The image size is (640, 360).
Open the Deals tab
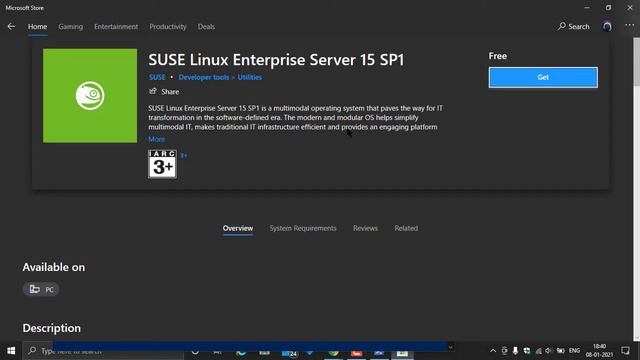click(206, 27)
